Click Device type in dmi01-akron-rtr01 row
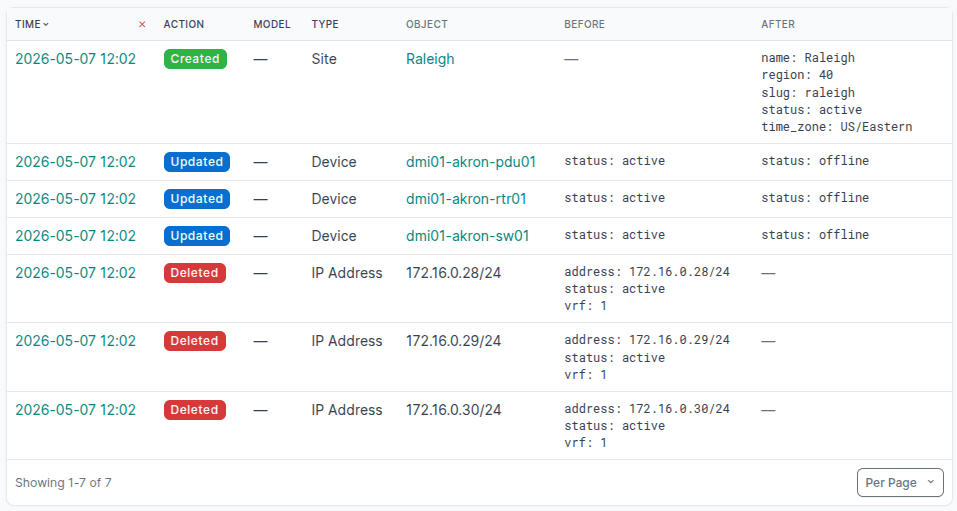Viewport: 957px width, 511px height. click(334, 199)
